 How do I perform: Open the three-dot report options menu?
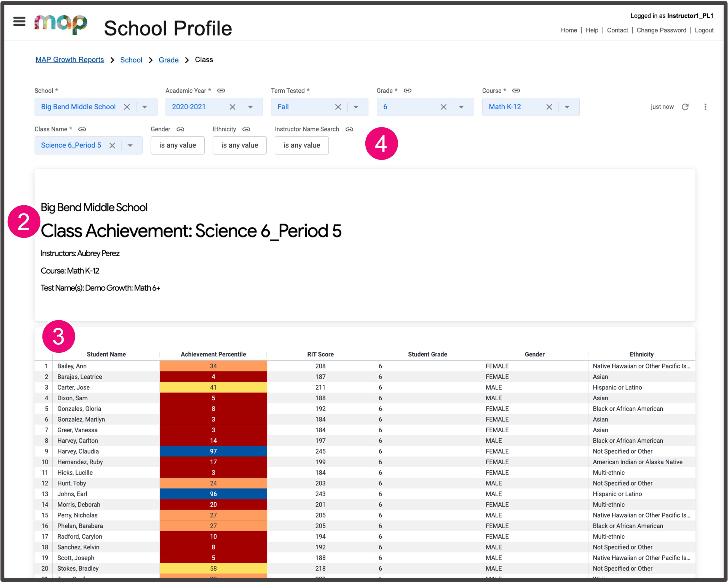[706, 107]
